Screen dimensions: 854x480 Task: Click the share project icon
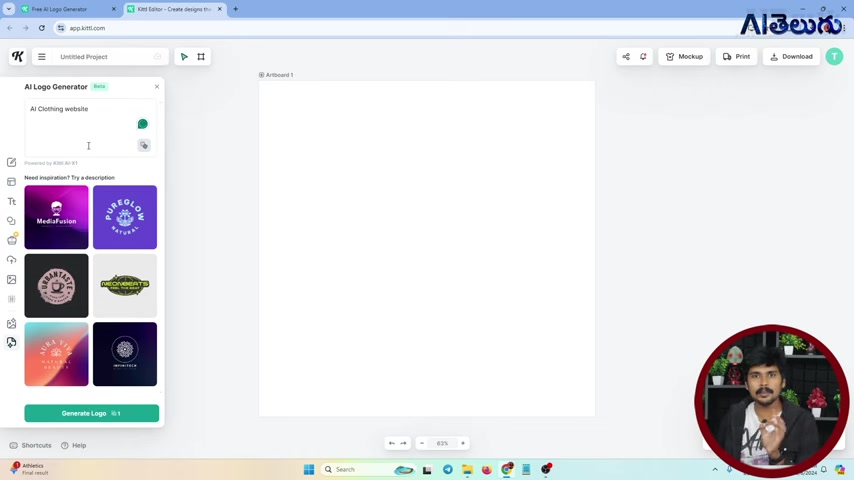(x=626, y=57)
